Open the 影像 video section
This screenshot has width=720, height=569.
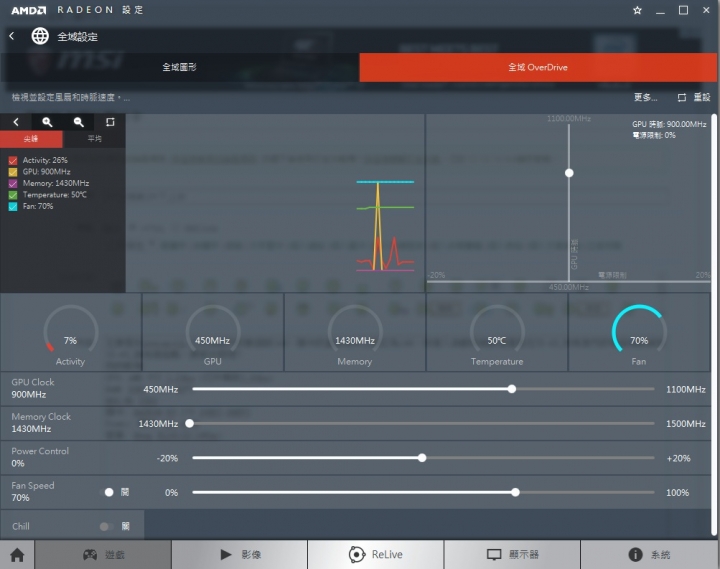coord(239,555)
